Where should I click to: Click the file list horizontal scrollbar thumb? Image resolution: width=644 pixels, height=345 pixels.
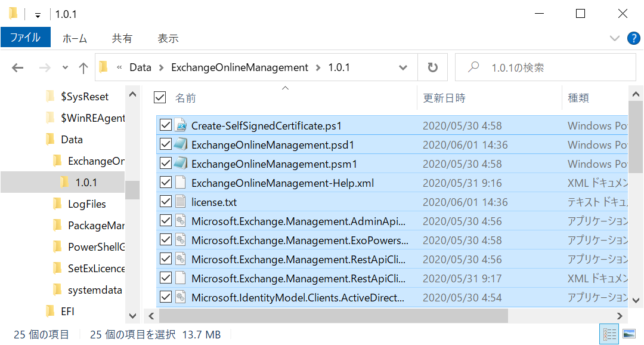click(x=333, y=316)
